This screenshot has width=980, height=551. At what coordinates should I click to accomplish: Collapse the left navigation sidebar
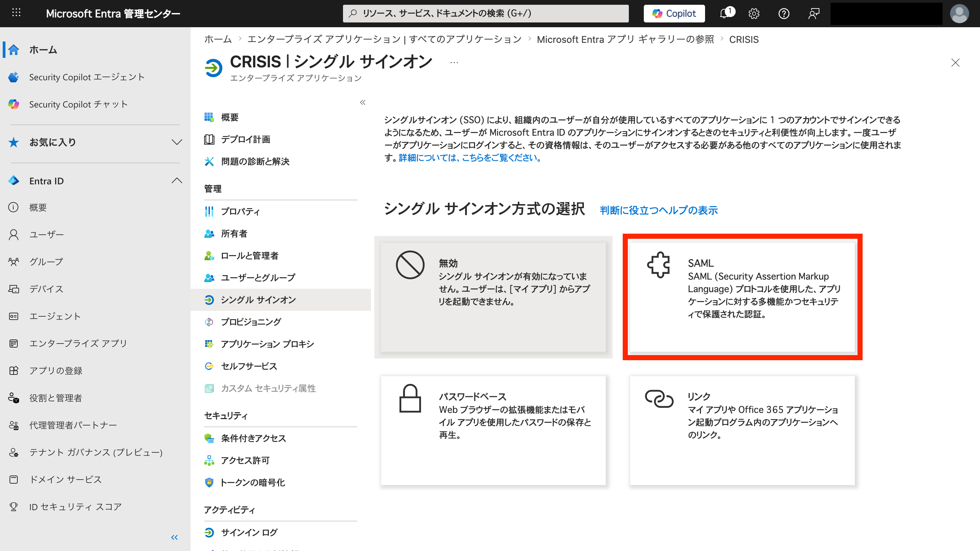tap(174, 537)
